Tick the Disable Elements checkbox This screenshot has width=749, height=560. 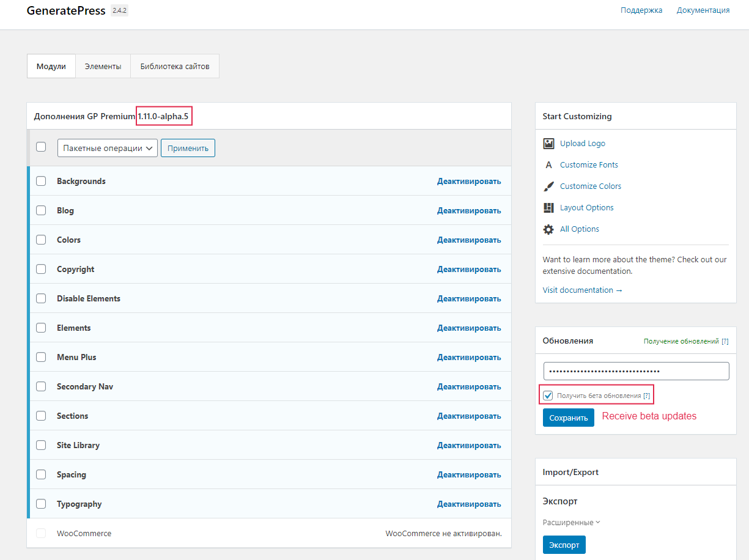pos(41,298)
